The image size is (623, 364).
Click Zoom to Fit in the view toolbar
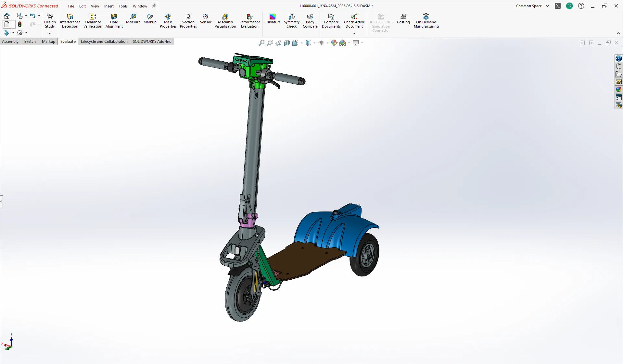261,42
